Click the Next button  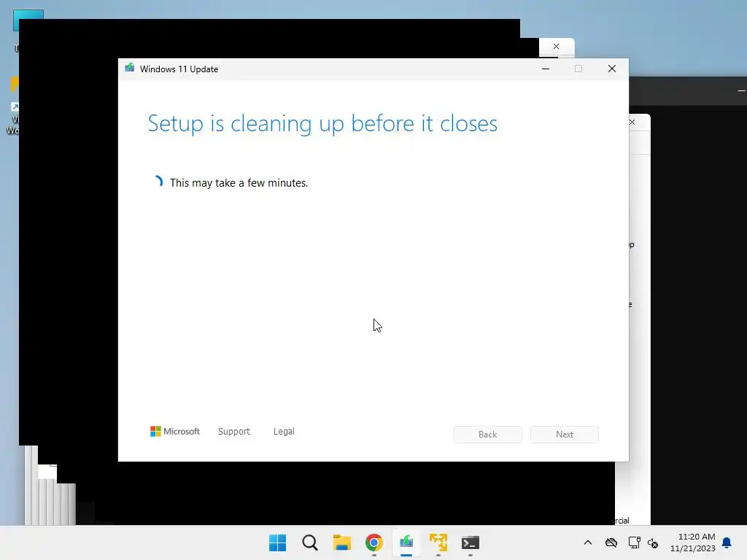565,435
